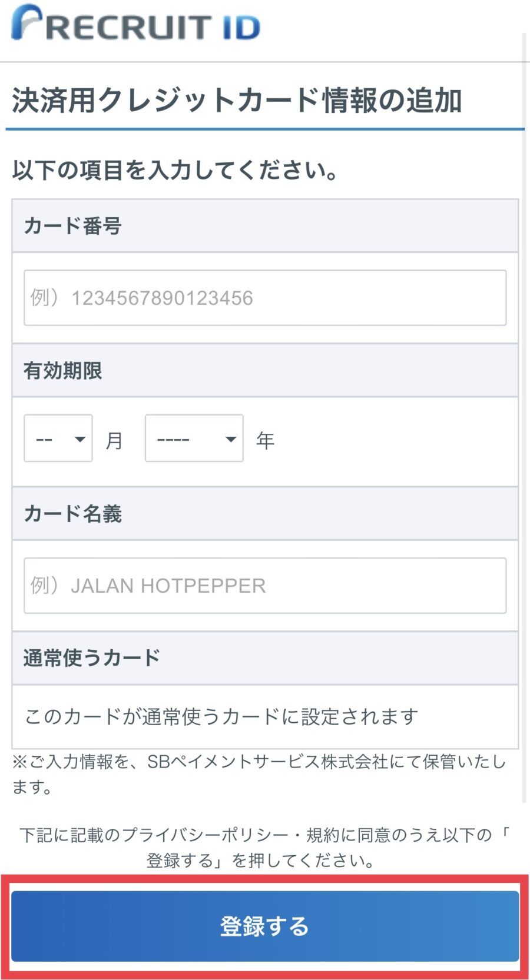Click the 決済用クレジットカード情報の追加 page title

[x=237, y=100]
